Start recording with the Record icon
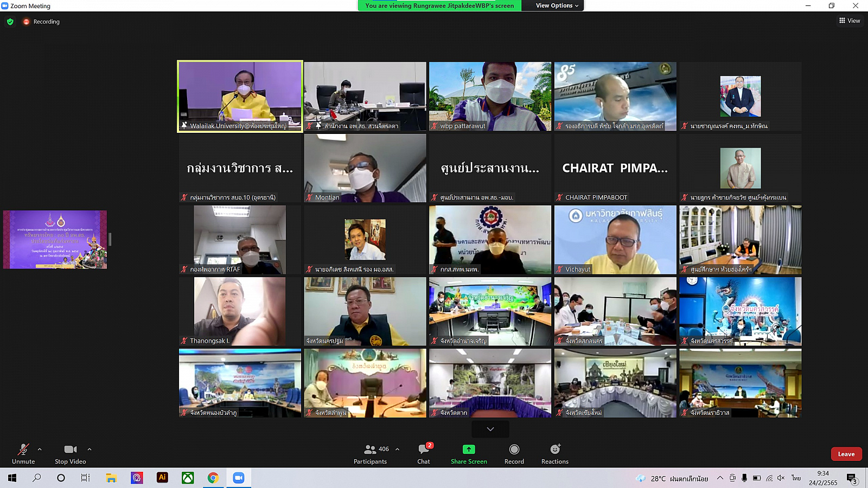 click(x=514, y=450)
